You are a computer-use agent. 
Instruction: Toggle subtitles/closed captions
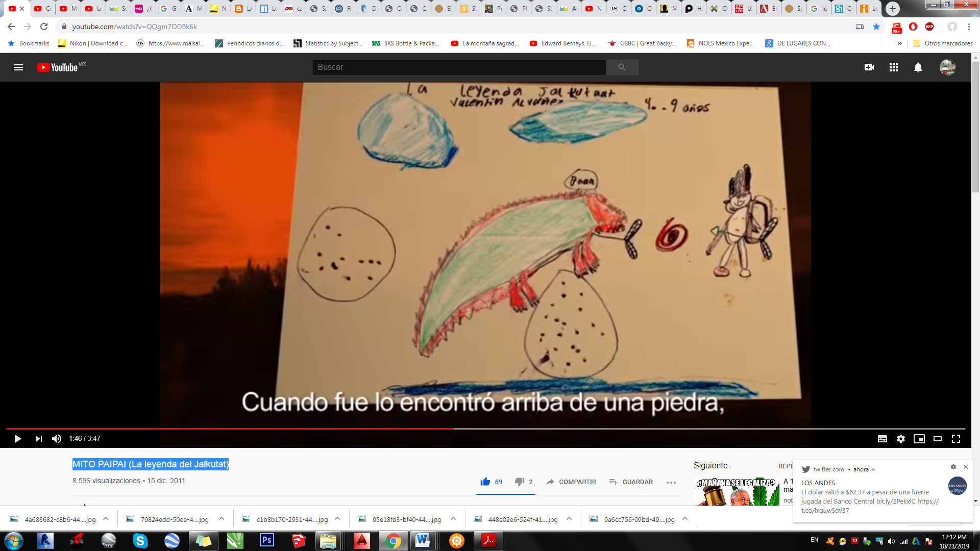882,439
